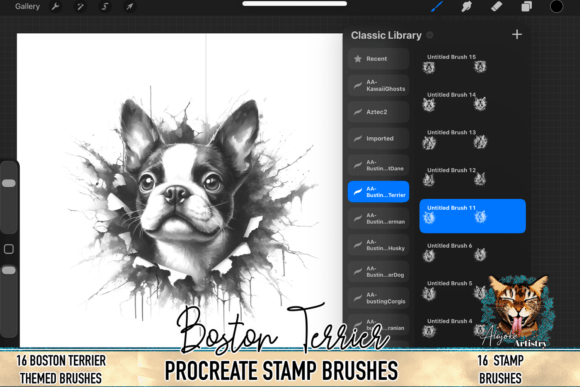Open the AA-bustingCorgis brush set
The width and height of the screenshot is (580, 387).
click(378, 298)
